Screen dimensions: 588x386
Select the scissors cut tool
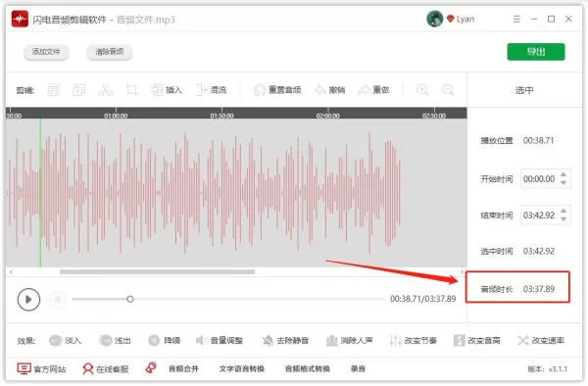106,90
